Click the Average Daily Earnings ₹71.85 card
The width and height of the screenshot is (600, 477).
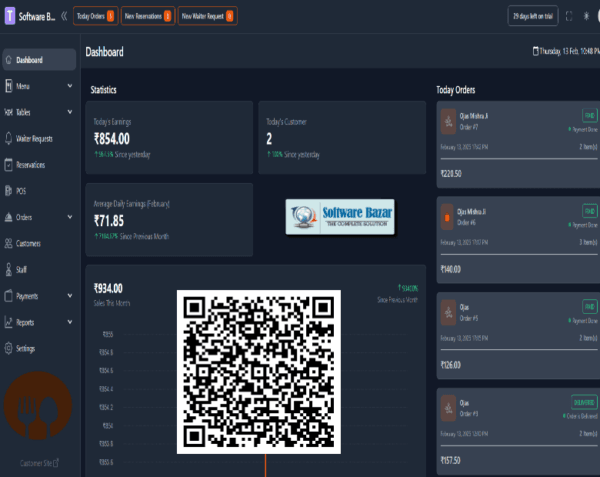(169, 220)
